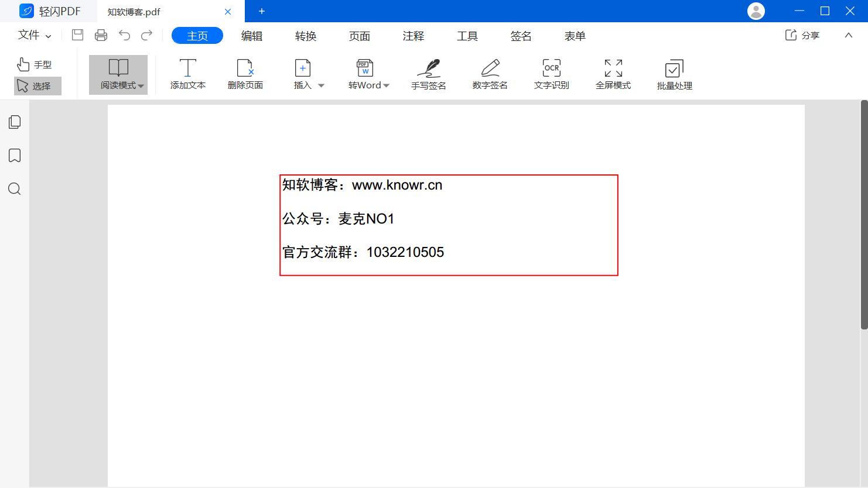Click the 轻闪PDF app logo
The height and width of the screenshot is (488, 868).
(26, 11)
